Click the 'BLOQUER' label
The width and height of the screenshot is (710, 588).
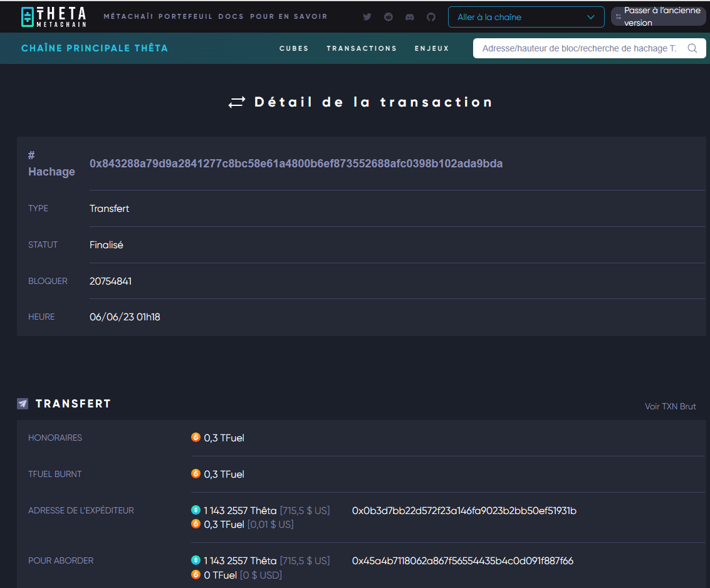(x=48, y=281)
